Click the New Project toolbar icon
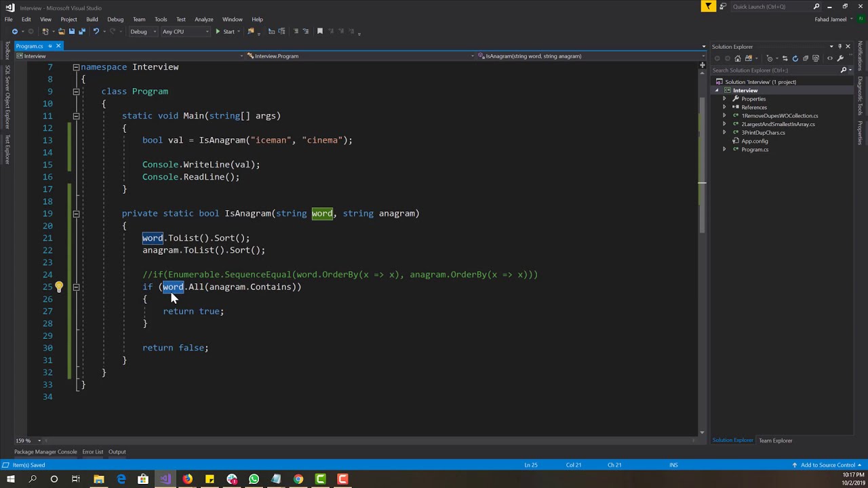 [x=45, y=31]
